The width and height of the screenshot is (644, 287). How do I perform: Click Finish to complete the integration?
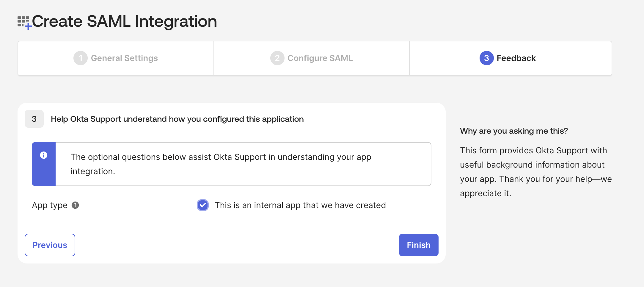pyautogui.click(x=419, y=245)
